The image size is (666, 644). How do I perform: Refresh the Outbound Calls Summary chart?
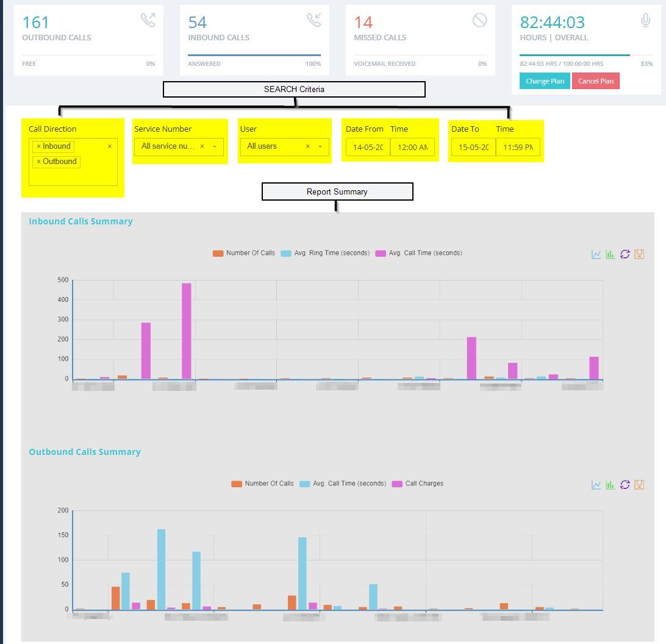pyautogui.click(x=625, y=485)
